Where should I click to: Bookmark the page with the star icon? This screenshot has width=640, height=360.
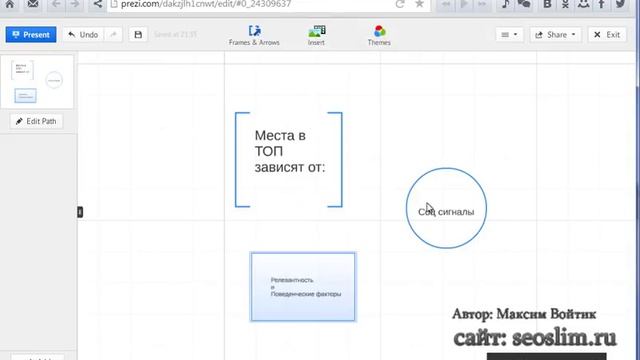(x=419, y=4)
